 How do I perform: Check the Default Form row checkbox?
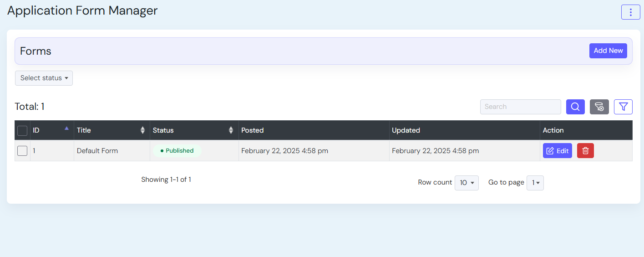22,151
